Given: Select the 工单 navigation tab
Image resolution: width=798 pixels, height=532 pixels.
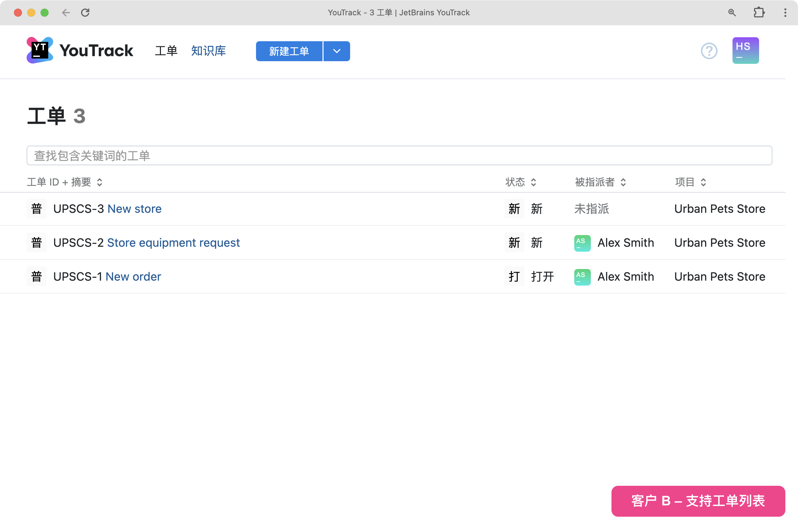Looking at the screenshot, I should click(166, 51).
